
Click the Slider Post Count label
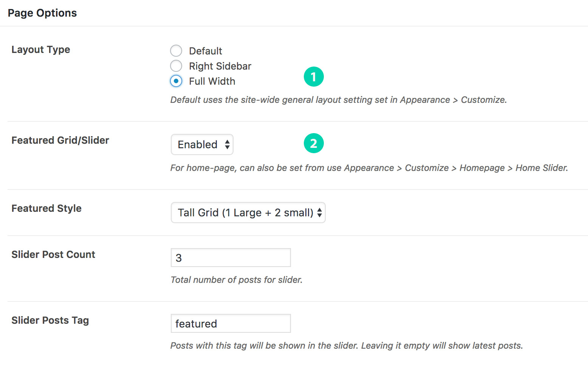pos(53,255)
